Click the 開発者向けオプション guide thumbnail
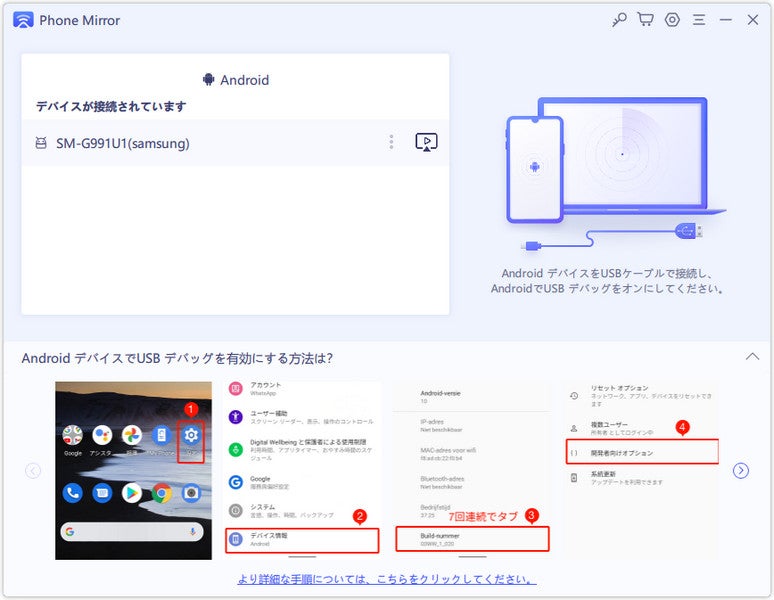Image resolution: width=774 pixels, height=600 pixels. pos(641,470)
